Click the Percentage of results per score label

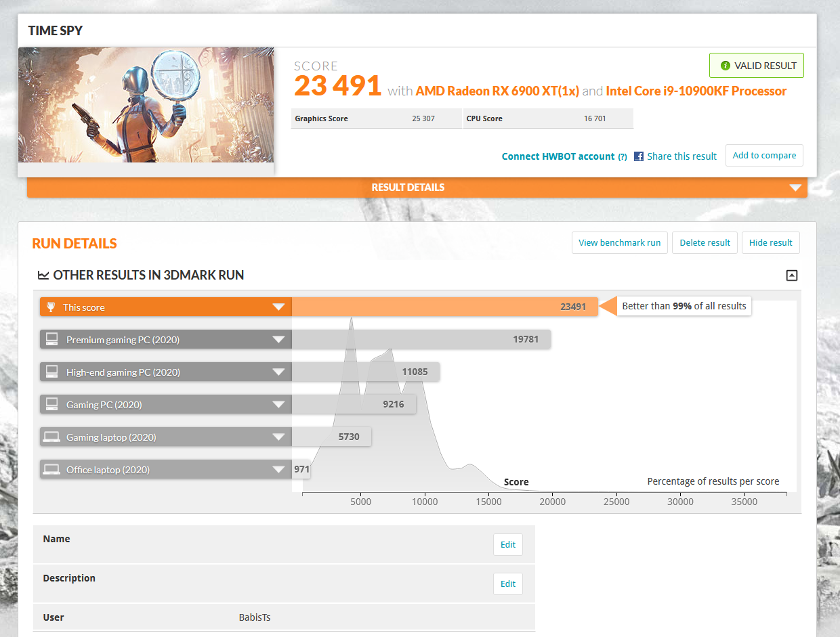click(x=713, y=481)
